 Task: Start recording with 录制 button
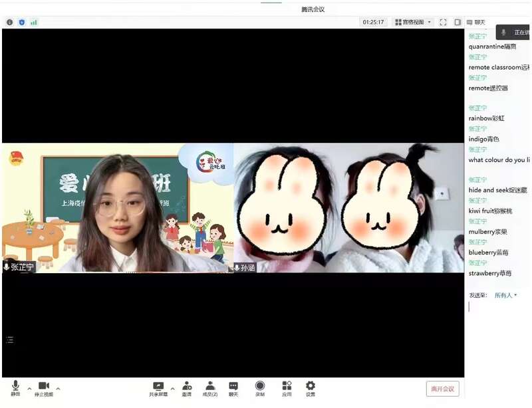point(260,388)
